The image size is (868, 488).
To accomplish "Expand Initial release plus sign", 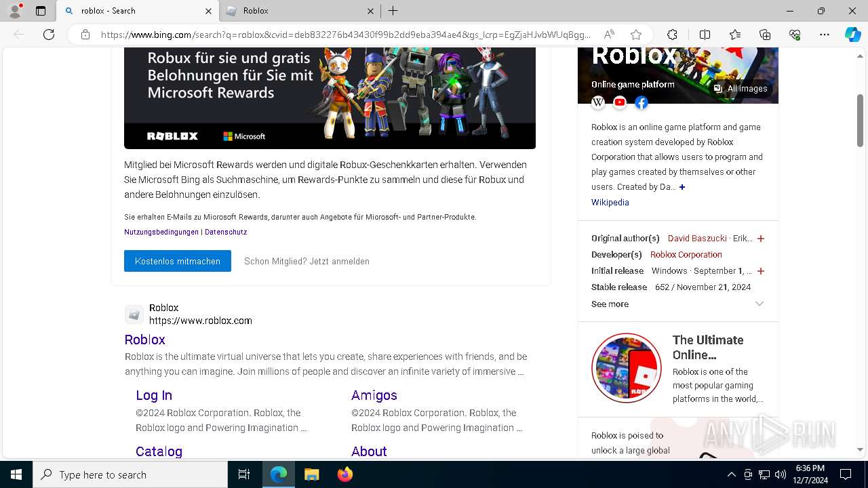I will click(761, 271).
